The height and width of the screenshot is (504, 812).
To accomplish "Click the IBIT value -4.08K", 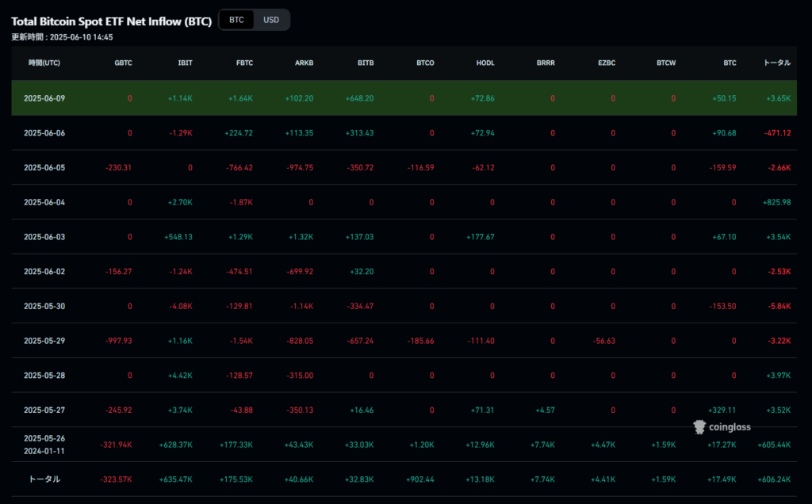I will click(x=181, y=307).
